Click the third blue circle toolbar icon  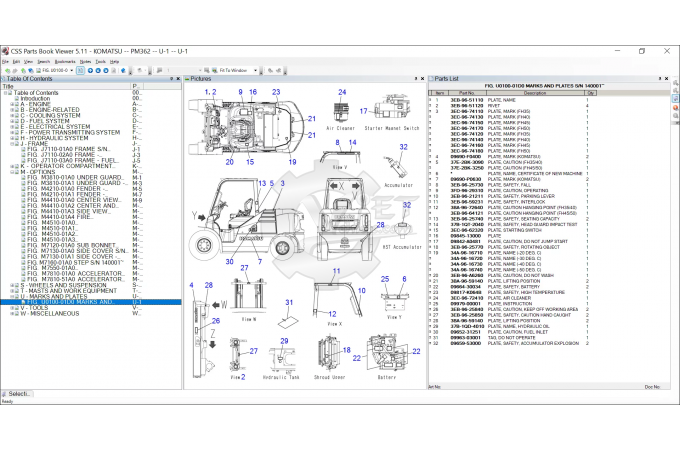(106, 70)
